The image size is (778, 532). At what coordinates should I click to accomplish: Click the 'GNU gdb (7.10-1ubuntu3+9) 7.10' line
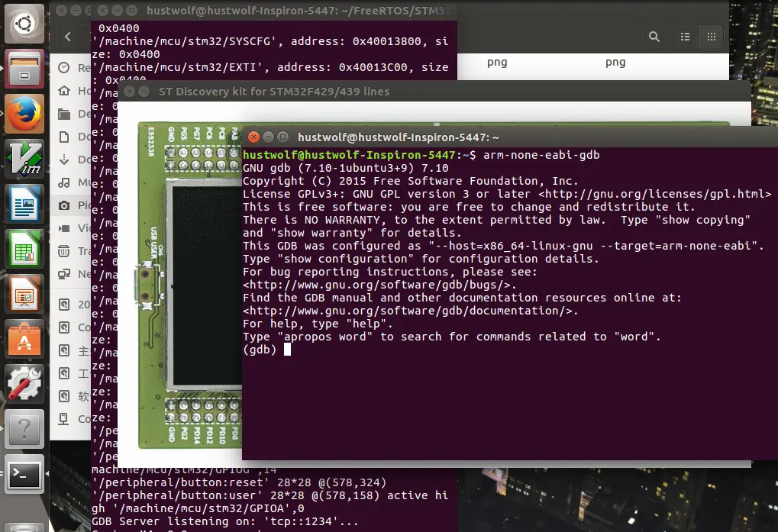tap(345, 168)
